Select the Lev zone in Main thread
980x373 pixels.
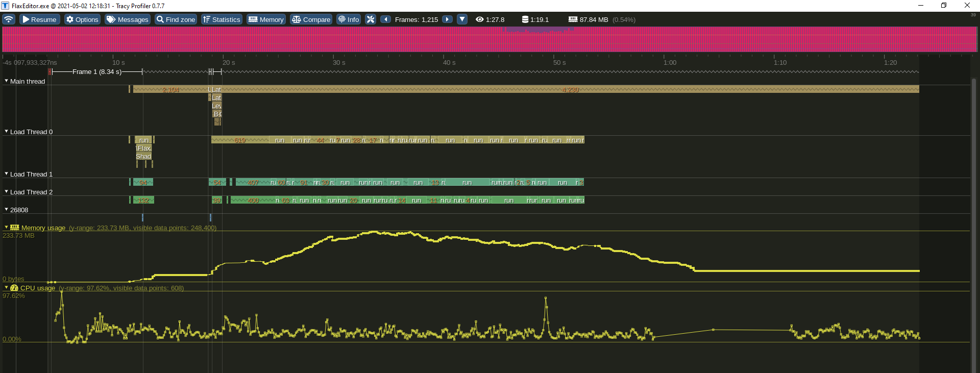click(x=216, y=106)
